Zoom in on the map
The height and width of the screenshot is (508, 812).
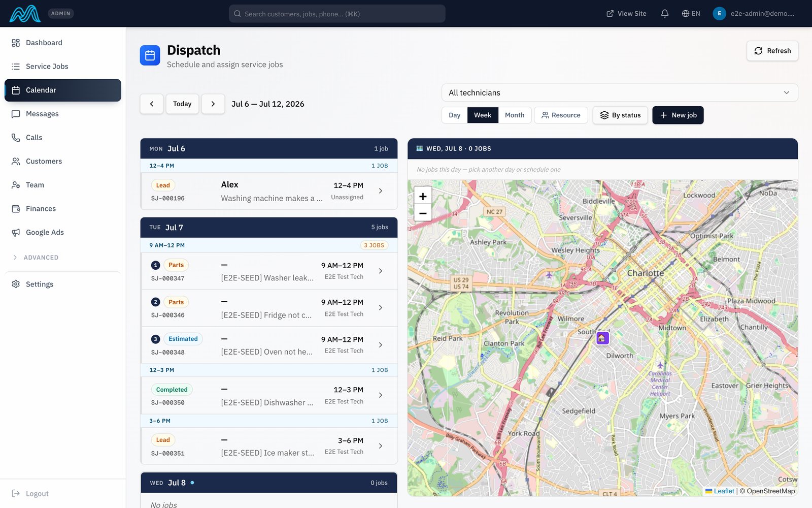coord(423,196)
